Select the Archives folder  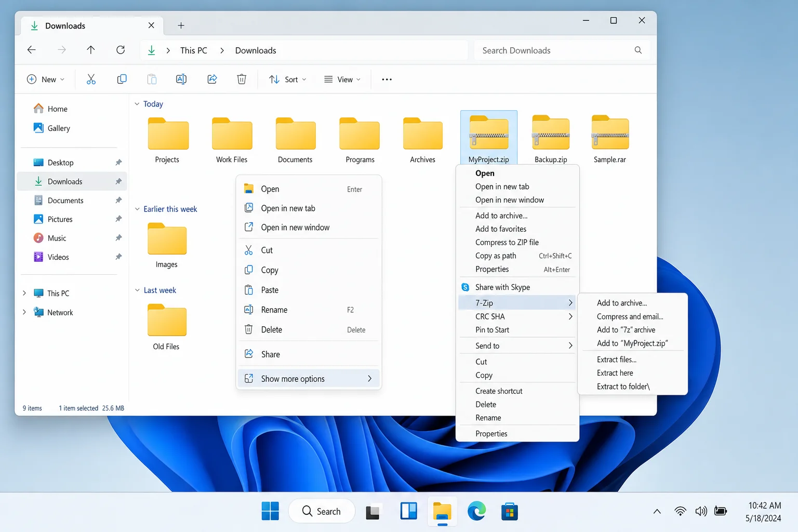[423, 140]
